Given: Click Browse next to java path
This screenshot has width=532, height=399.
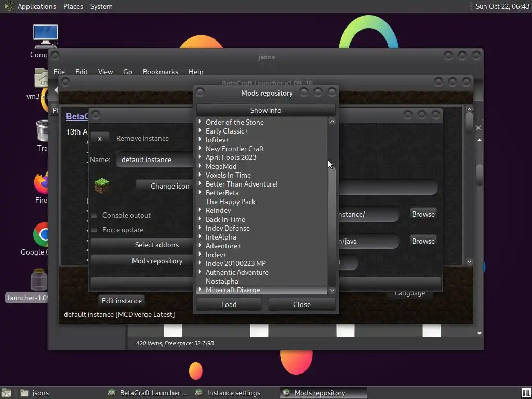Looking at the screenshot, I should [x=423, y=241].
